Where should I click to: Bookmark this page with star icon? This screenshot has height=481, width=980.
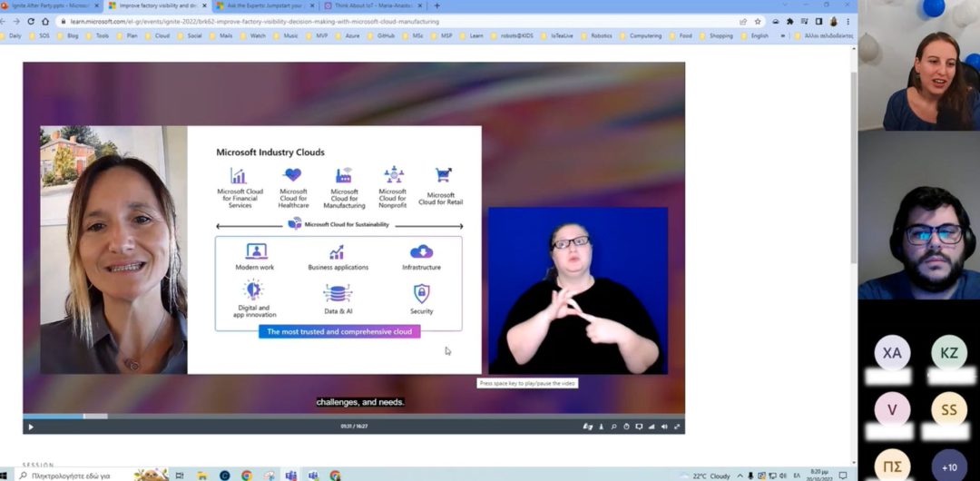758,21
